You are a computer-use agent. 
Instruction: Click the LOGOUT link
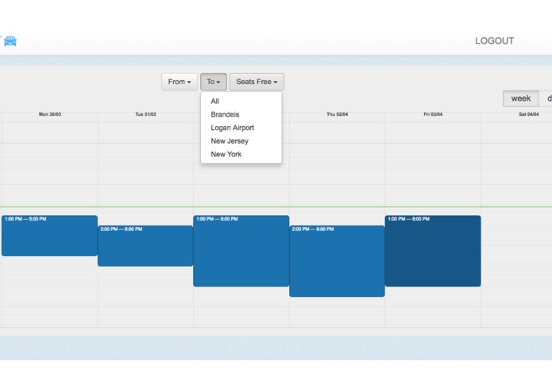tap(494, 40)
